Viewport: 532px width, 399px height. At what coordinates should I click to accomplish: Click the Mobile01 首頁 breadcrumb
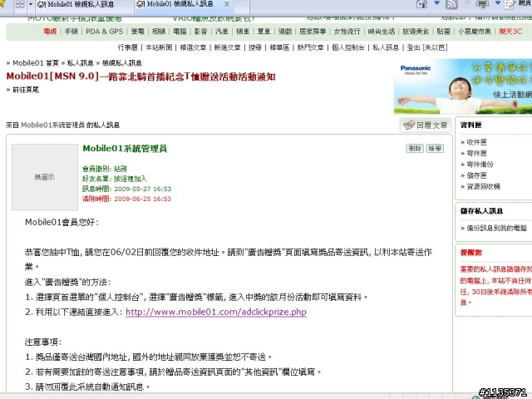tap(36, 63)
